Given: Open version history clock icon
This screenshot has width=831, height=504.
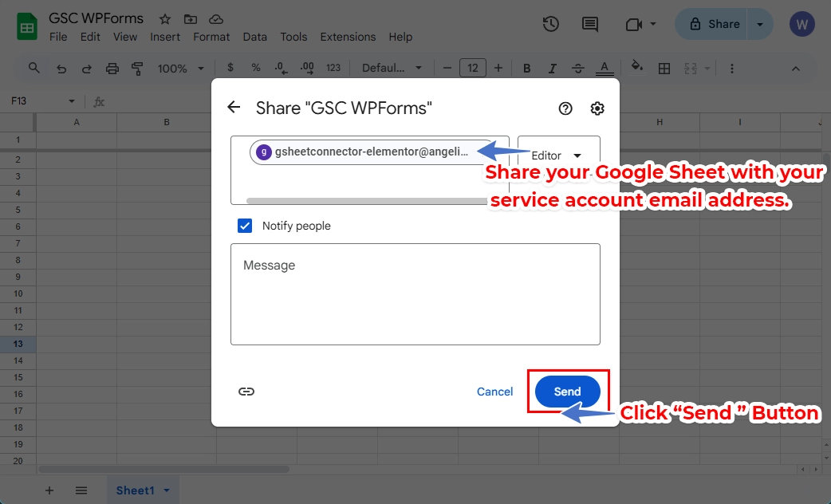Looking at the screenshot, I should (550, 24).
